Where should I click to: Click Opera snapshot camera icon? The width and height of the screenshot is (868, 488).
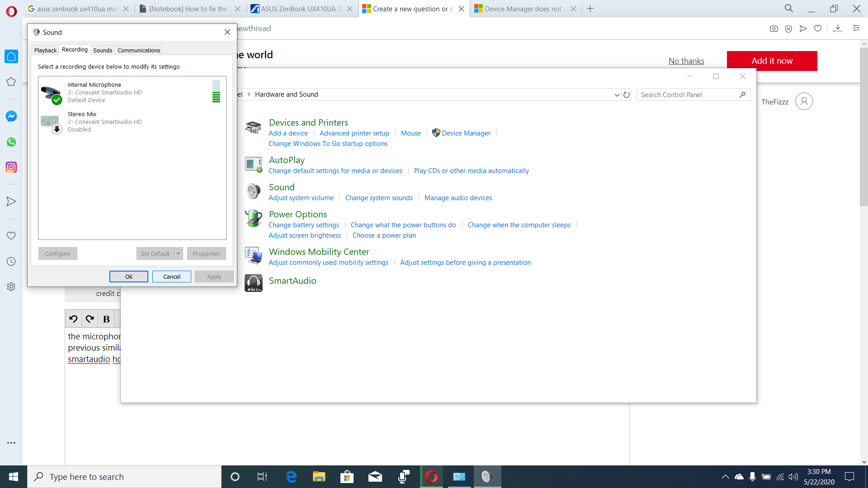774,28
